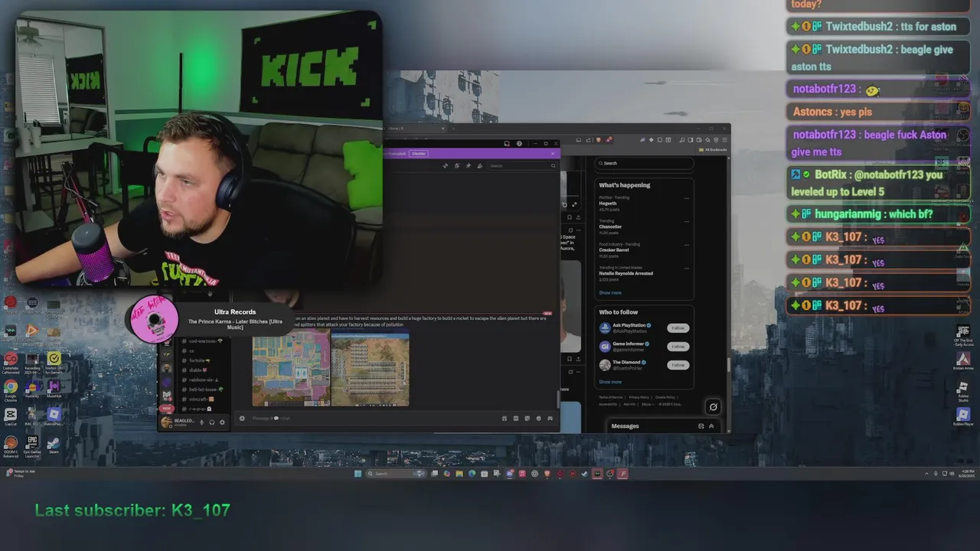Open more options for Hegseth trend
Viewport: 980px width, 551px height.
pyautogui.click(x=686, y=198)
